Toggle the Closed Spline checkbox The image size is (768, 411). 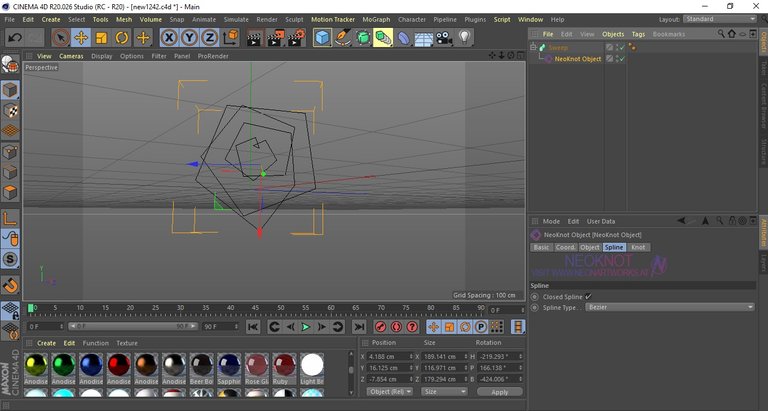588,297
